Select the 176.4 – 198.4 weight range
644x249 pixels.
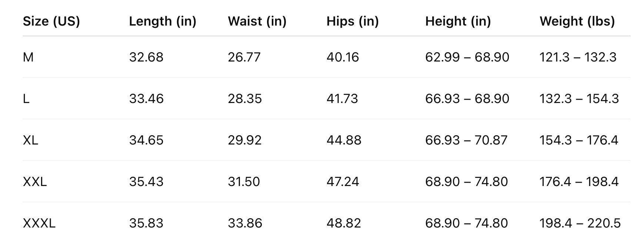579,182
